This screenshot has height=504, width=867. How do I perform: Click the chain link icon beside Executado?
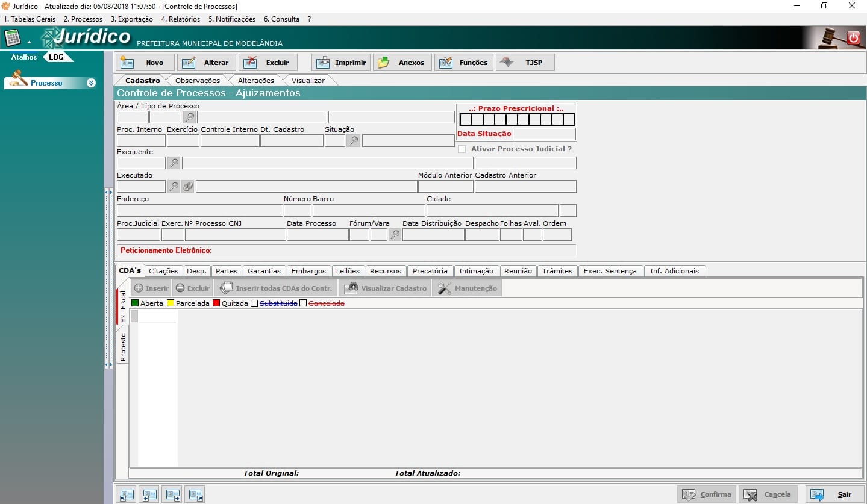[188, 187]
